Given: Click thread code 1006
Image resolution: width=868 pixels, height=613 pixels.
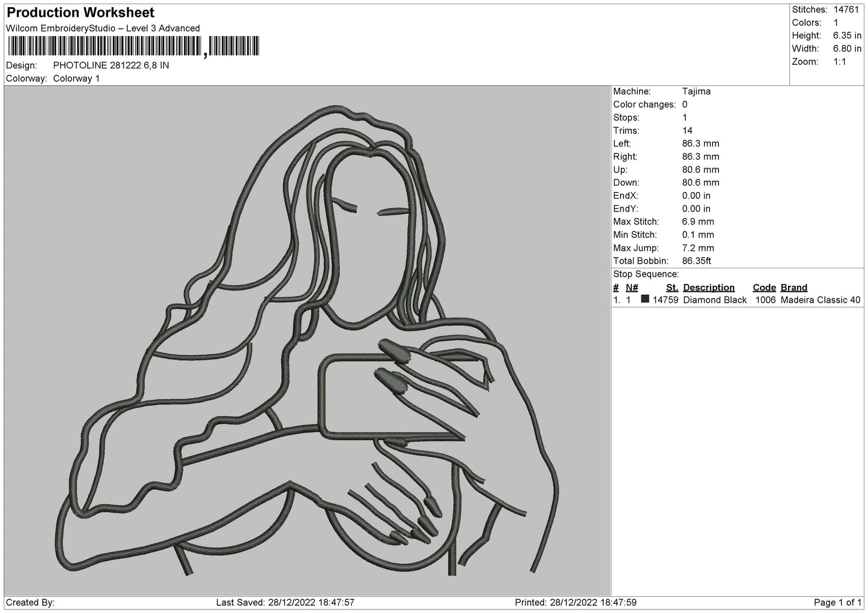Looking at the screenshot, I should (x=765, y=300).
